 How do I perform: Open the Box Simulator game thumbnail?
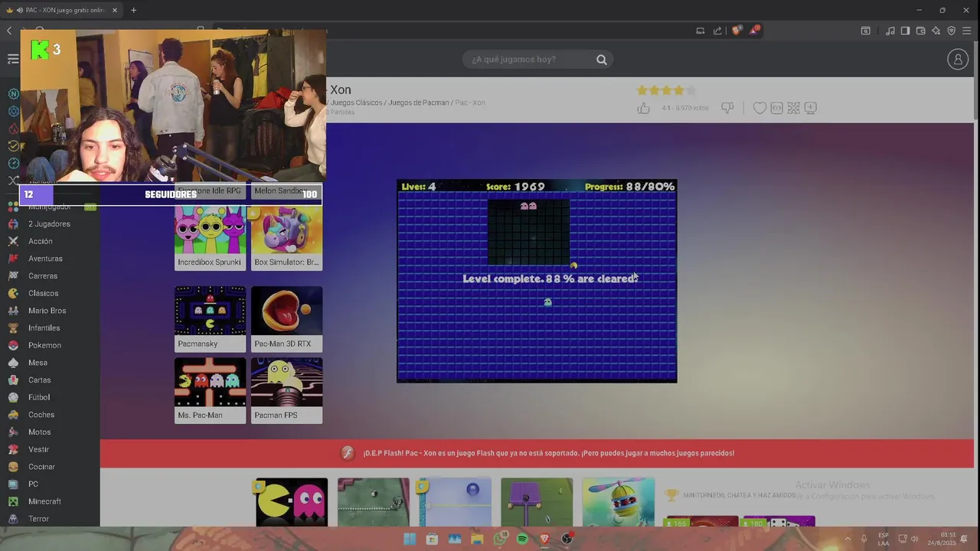coord(286,237)
